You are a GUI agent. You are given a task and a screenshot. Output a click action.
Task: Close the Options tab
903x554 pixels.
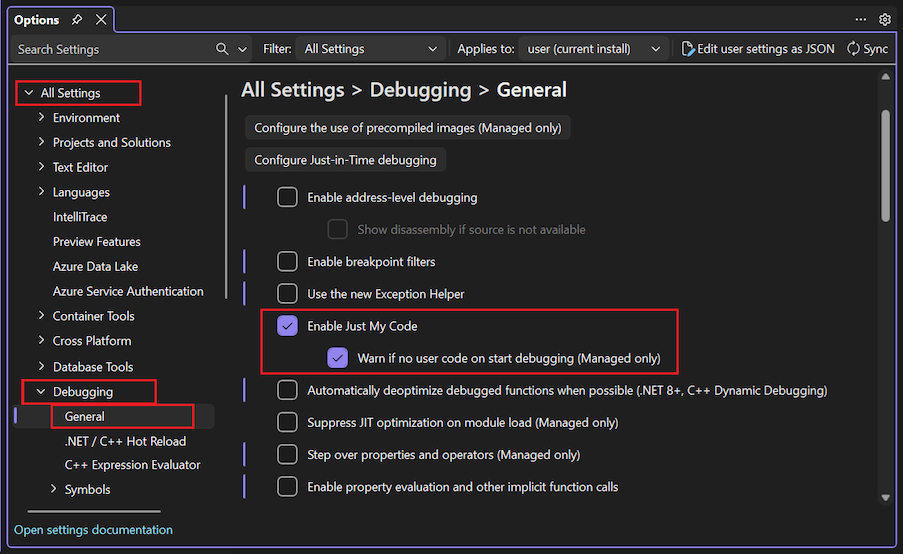[x=100, y=20]
